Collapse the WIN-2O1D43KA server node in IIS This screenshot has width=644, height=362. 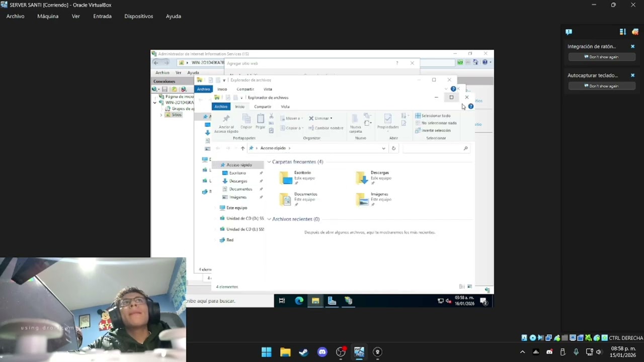(x=155, y=103)
